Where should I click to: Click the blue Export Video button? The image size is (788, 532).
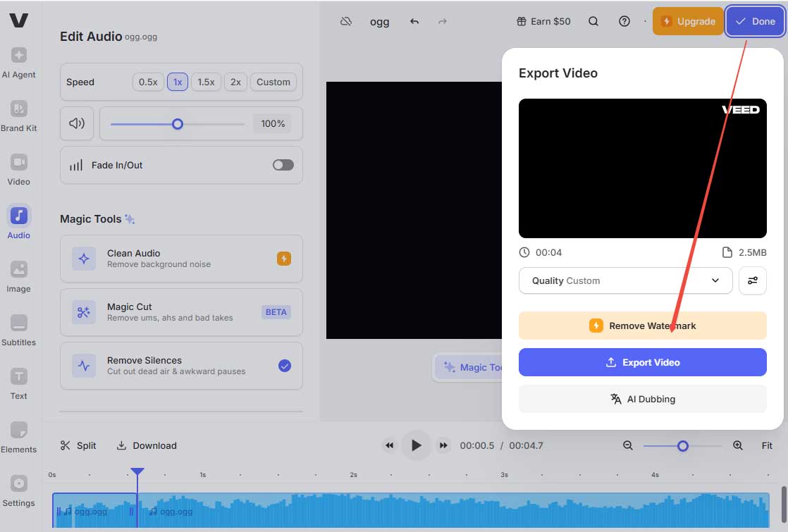(642, 362)
